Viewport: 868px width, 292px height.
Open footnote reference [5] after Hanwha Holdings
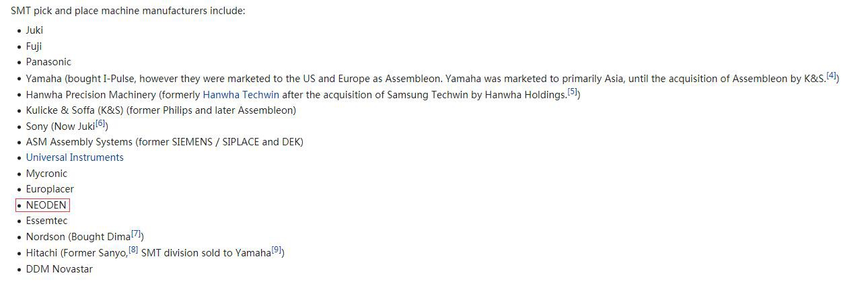(573, 92)
